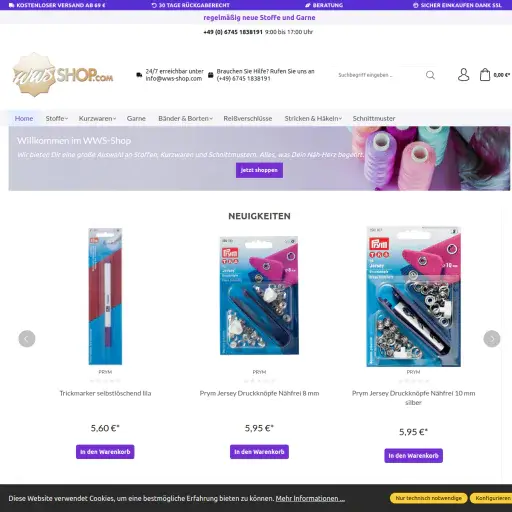The height and width of the screenshot is (512, 512).
Task: Click the phone icon beside the help number
Action: 211,75
